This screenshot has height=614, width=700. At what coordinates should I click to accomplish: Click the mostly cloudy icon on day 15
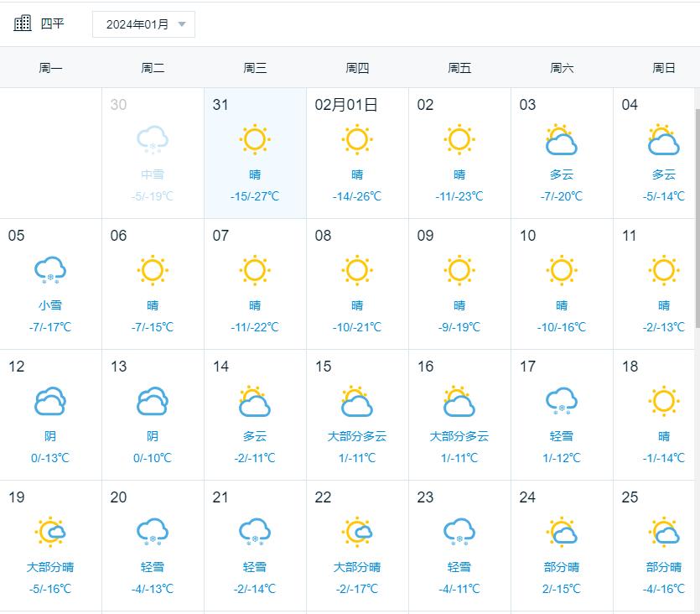coord(357,401)
